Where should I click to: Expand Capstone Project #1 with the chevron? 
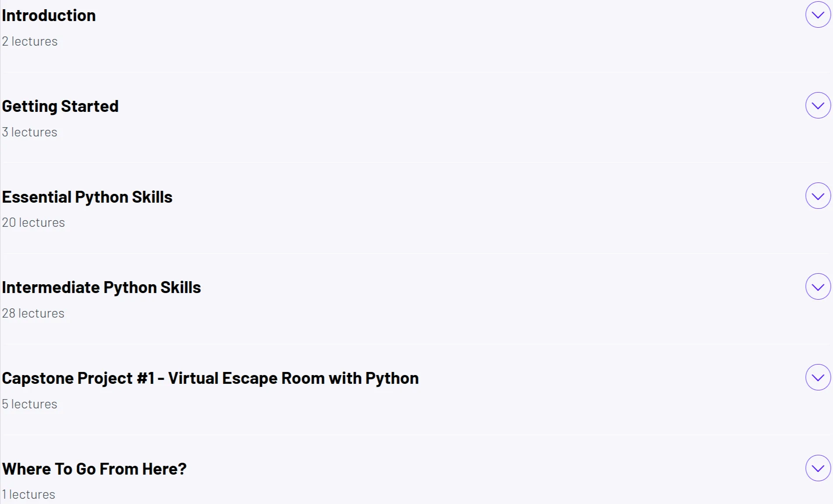[818, 378]
